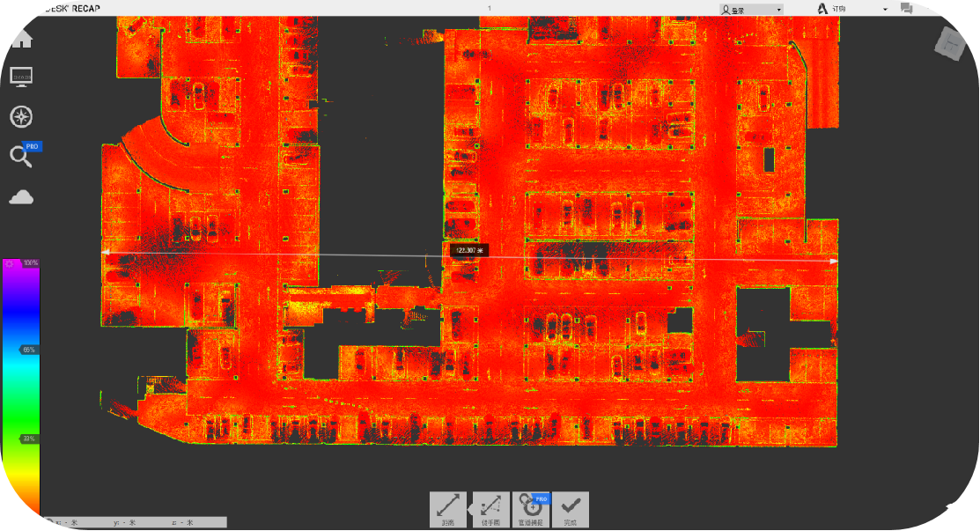980x531 pixels.
Task: Select the freehand multi-point measure tool
Action: click(x=491, y=509)
